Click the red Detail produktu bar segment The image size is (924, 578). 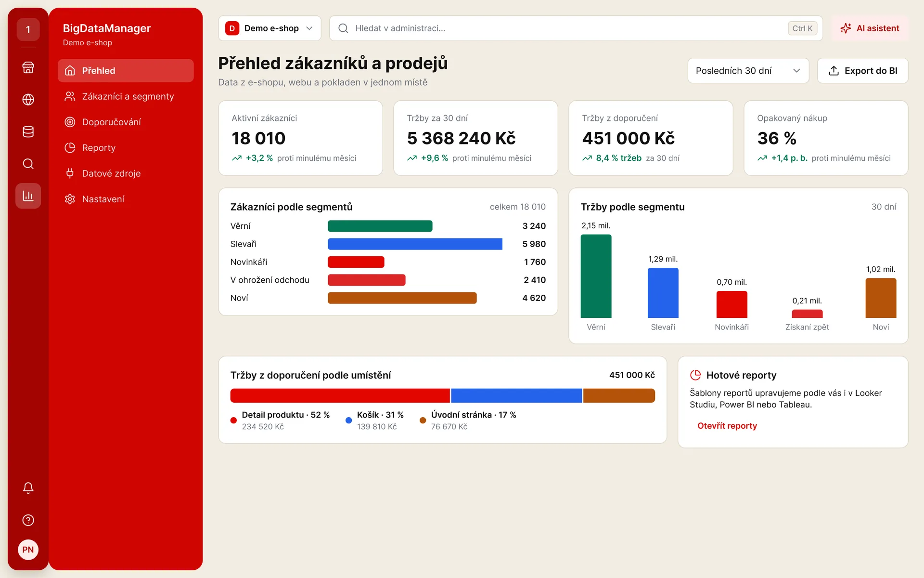(x=340, y=395)
